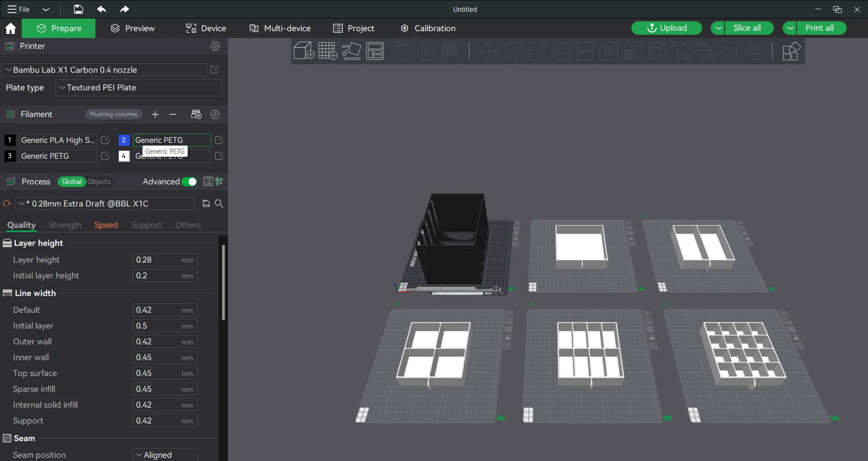Image resolution: width=868 pixels, height=461 pixels.
Task: Arrange all objects using the toolbar icon
Action: 375,51
